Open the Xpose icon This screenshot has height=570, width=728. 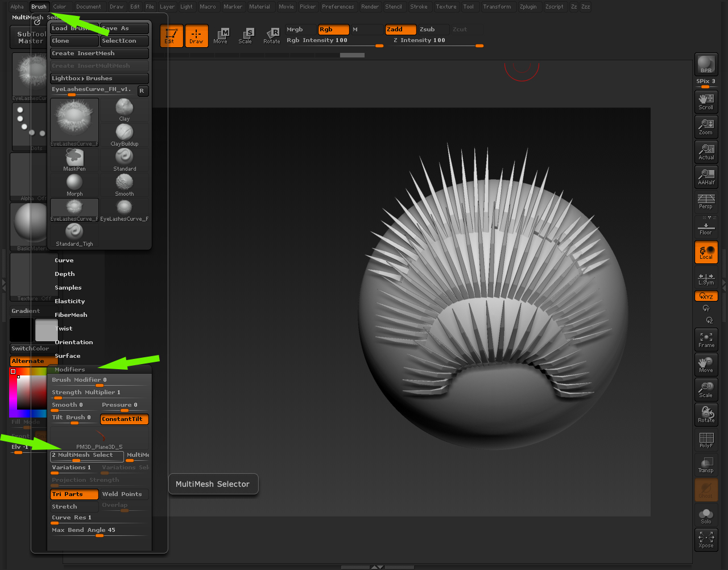pyautogui.click(x=706, y=539)
